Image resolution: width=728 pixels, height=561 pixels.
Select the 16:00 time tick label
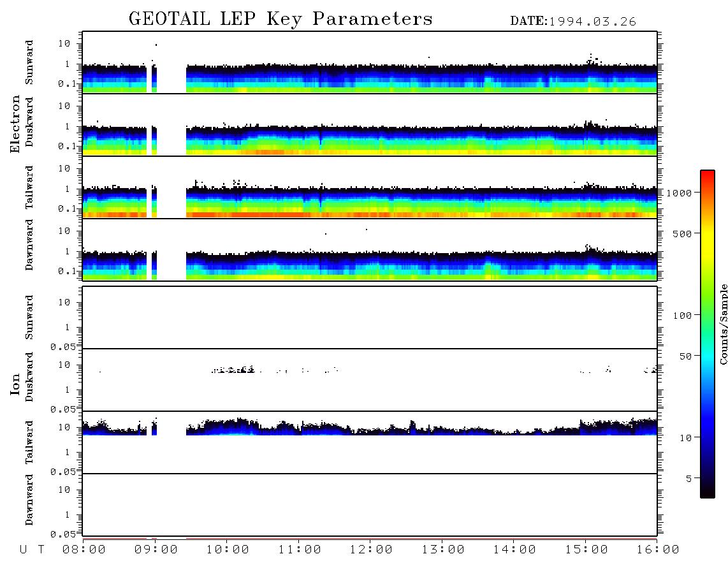[x=658, y=550]
